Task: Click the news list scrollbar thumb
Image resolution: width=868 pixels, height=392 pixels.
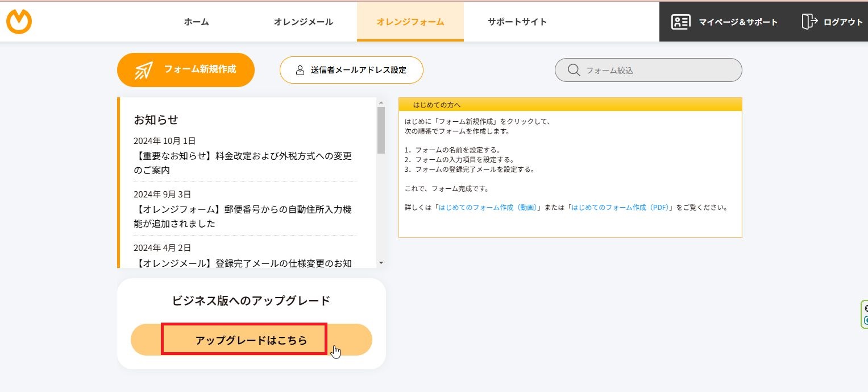Action: click(381, 130)
